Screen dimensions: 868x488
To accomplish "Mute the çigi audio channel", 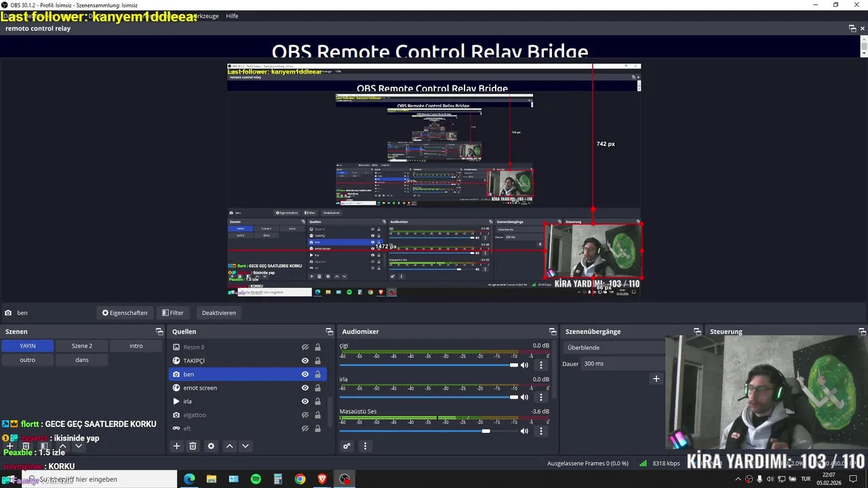I will click(524, 365).
